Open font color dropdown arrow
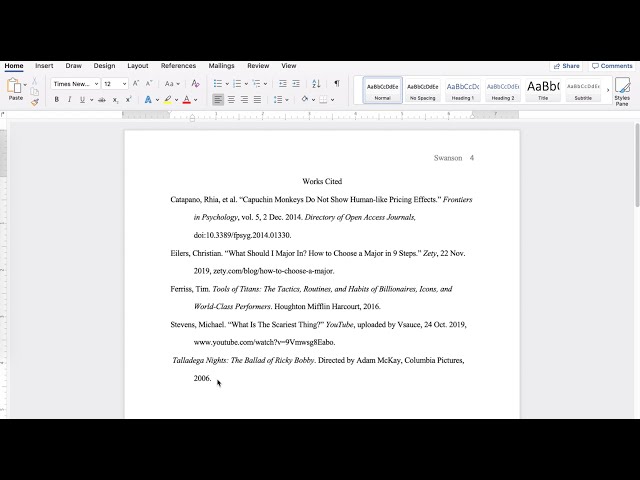Screen dimensions: 640x480 click(196, 100)
